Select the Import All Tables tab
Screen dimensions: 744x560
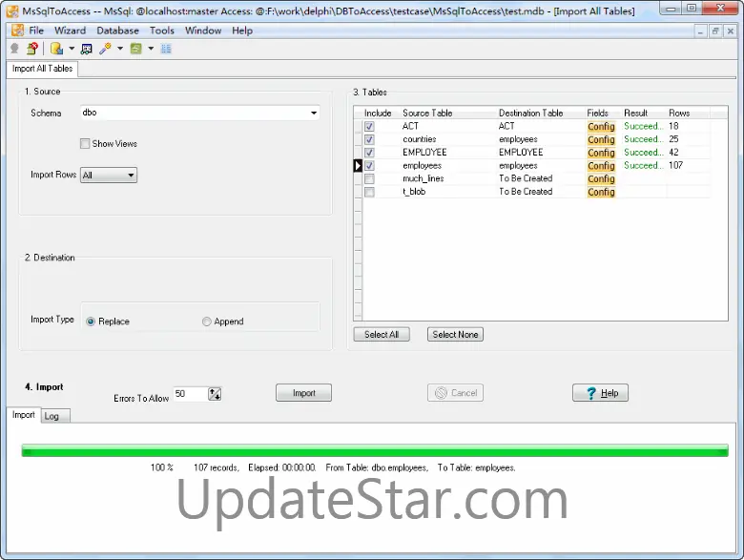tap(42, 69)
